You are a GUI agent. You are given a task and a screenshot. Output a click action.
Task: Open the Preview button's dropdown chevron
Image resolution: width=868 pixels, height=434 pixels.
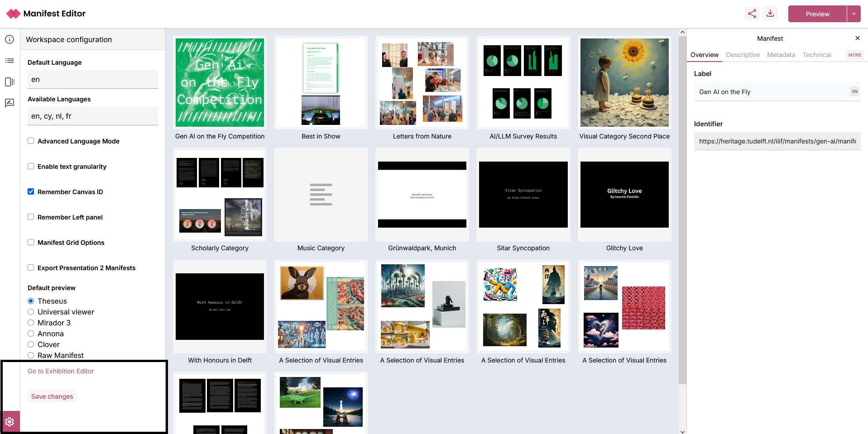coord(854,14)
